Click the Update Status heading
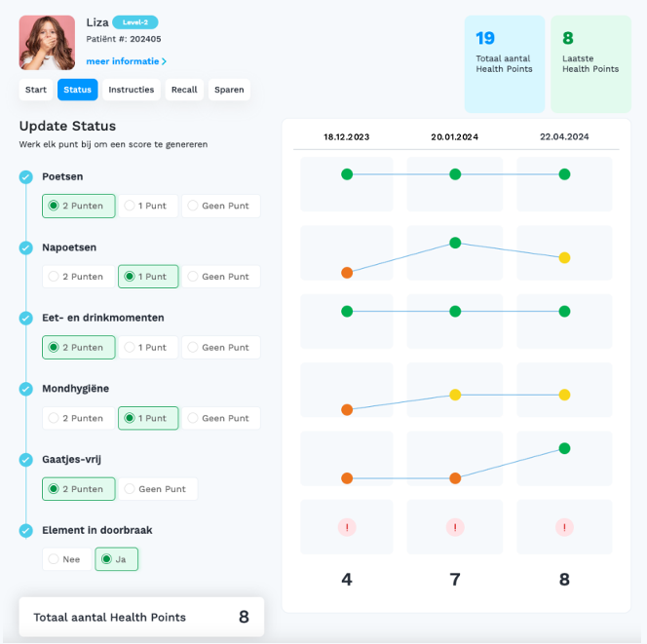Image resolution: width=647 pixels, height=644 pixels. click(x=67, y=126)
